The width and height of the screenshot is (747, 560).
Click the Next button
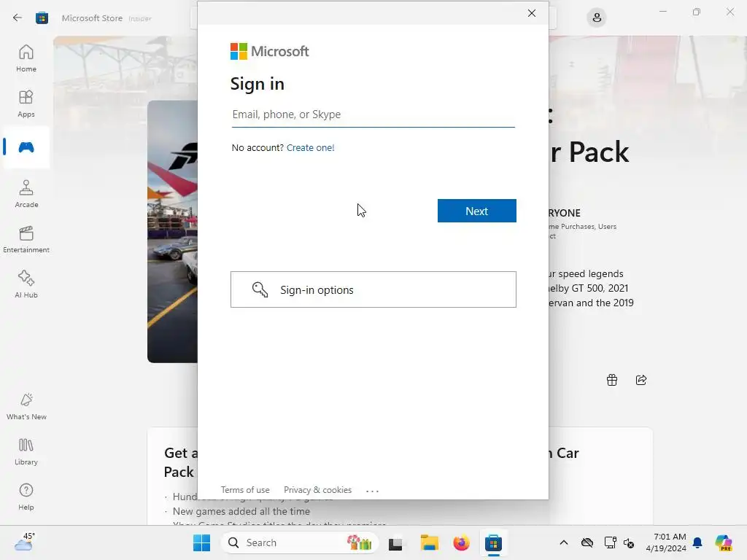point(477,211)
